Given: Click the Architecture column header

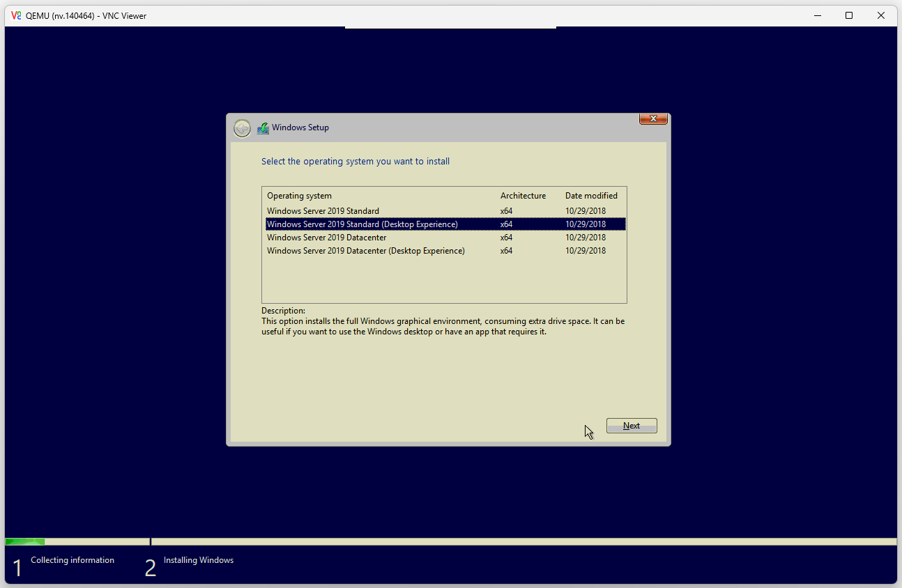Looking at the screenshot, I should (x=523, y=196).
